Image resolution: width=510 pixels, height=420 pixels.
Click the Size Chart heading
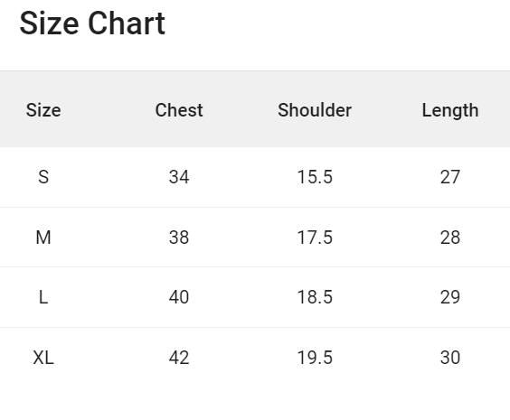pyautogui.click(x=92, y=23)
